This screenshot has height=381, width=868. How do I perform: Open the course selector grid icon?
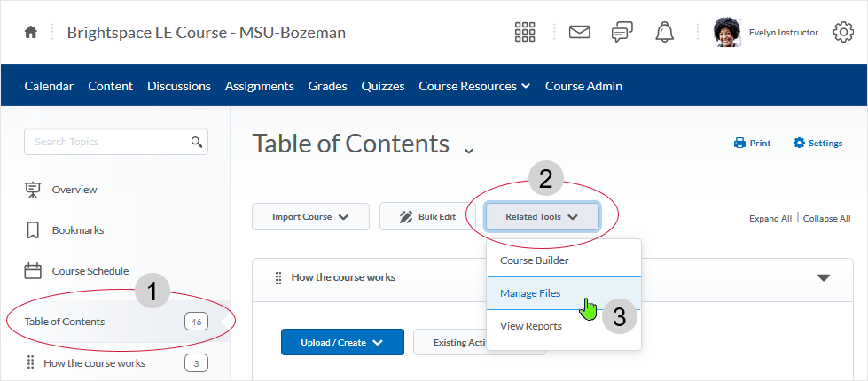click(x=525, y=32)
